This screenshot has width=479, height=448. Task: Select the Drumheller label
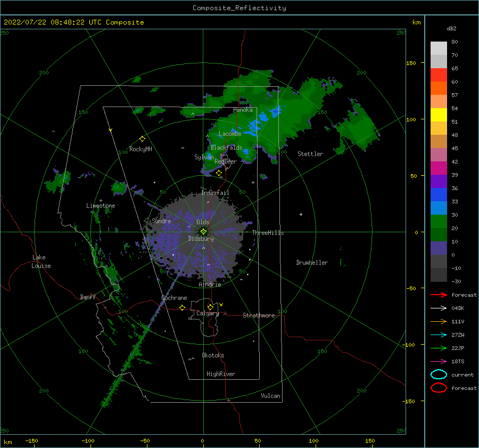[312, 263]
